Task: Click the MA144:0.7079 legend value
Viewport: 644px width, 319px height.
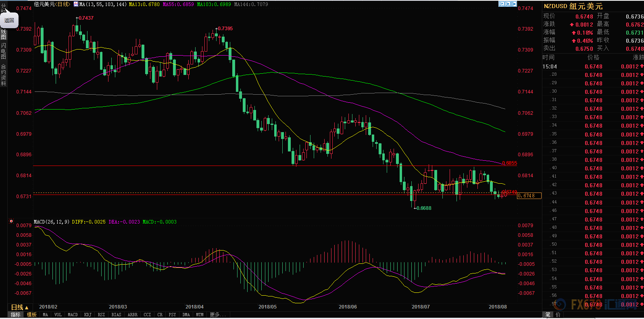Action: click(251, 4)
